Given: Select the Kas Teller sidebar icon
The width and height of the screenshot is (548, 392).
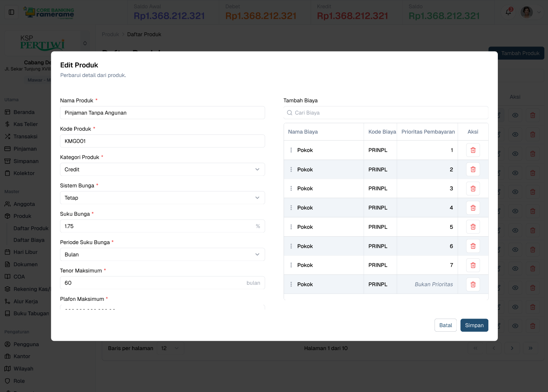Looking at the screenshot, I should 7,124.
